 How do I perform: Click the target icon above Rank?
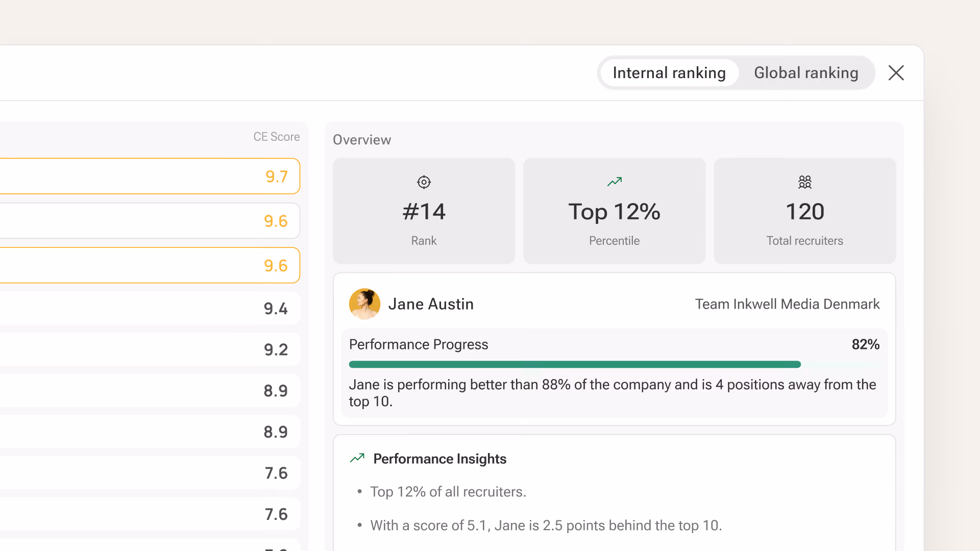pyautogui.click(x=424, y=182)
